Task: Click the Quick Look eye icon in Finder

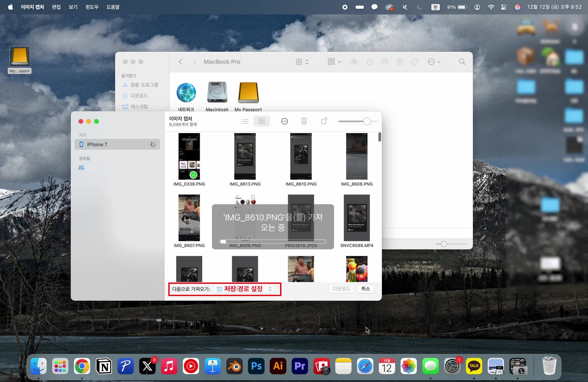Action: [354, 62]
